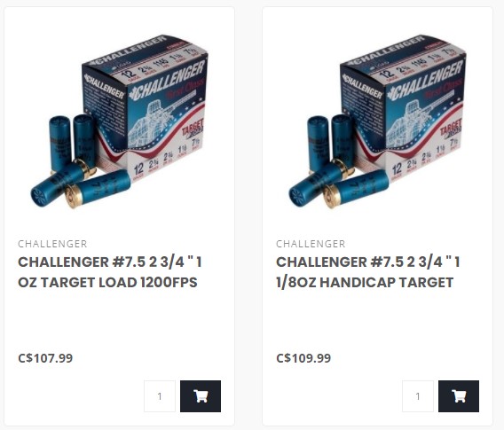Click CHALLENGER brand label above Handicap Target title
The image size is (504, 430).
coord(311,244)
